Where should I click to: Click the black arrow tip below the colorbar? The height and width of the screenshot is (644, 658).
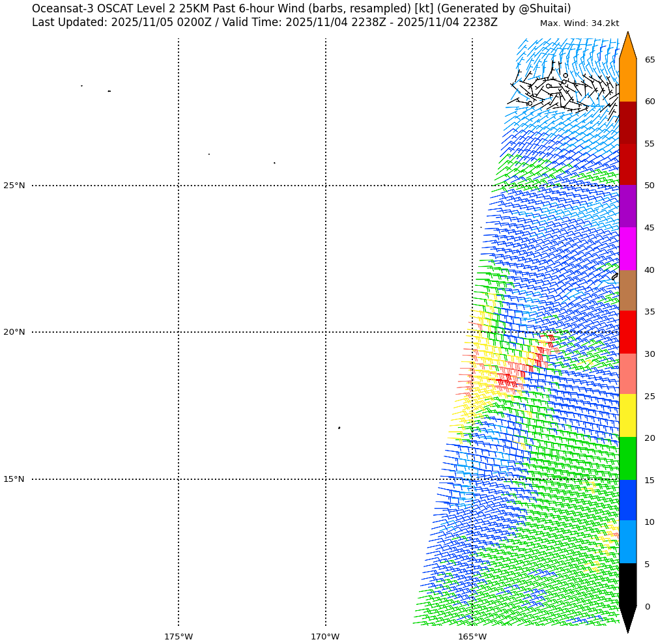pyautogui.click(x=627, y=618)
